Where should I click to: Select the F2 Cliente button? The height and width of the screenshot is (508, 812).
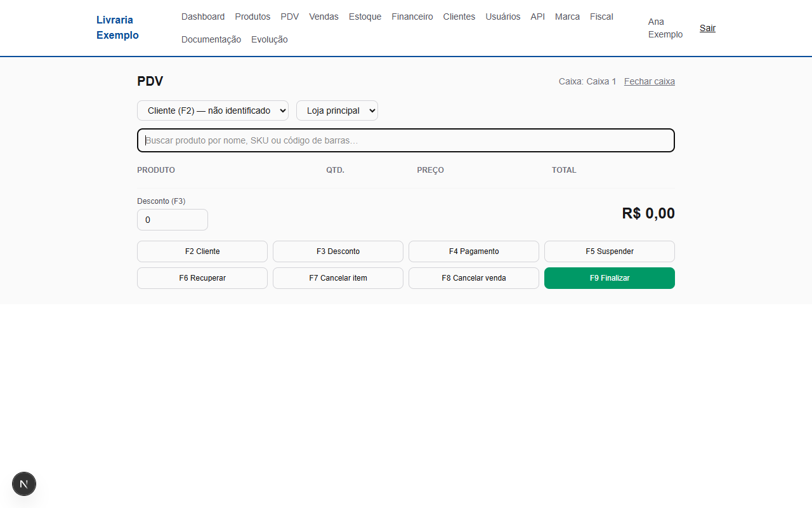coord(202,251)
